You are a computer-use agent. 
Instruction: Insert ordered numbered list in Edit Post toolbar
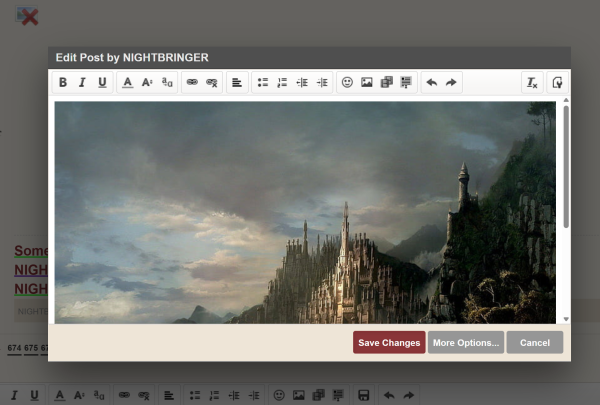(x=282, y=82)
